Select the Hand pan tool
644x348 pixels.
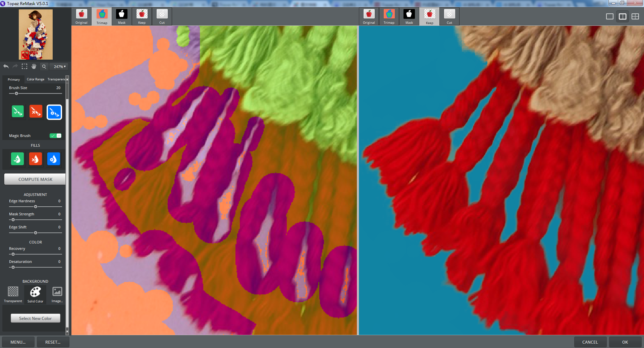coord(34,66)
